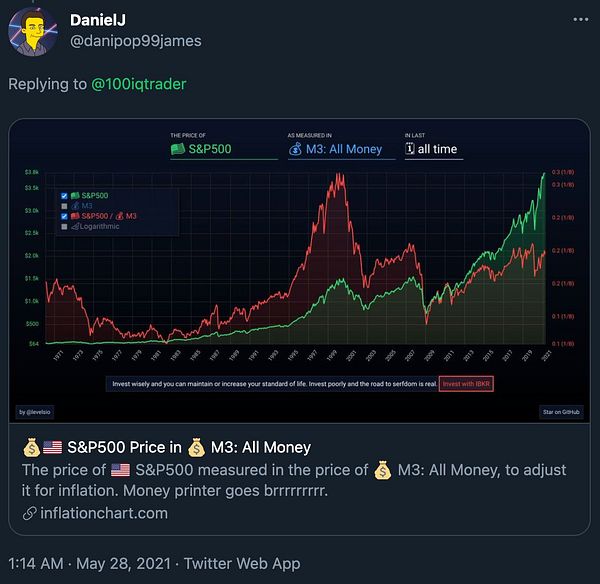
Task: Open the all time period dropdown
Action: tap(436, 149)
